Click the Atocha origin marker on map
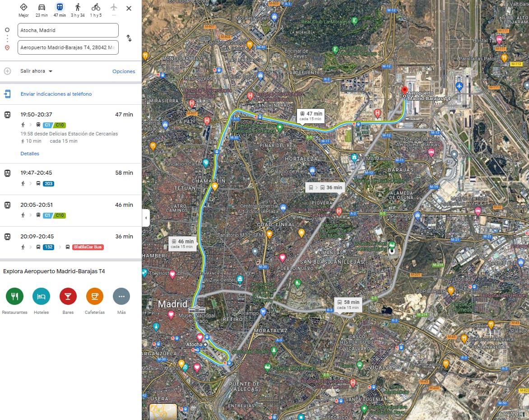Viewport: 529px width, 420px height. tap(205, 345)
